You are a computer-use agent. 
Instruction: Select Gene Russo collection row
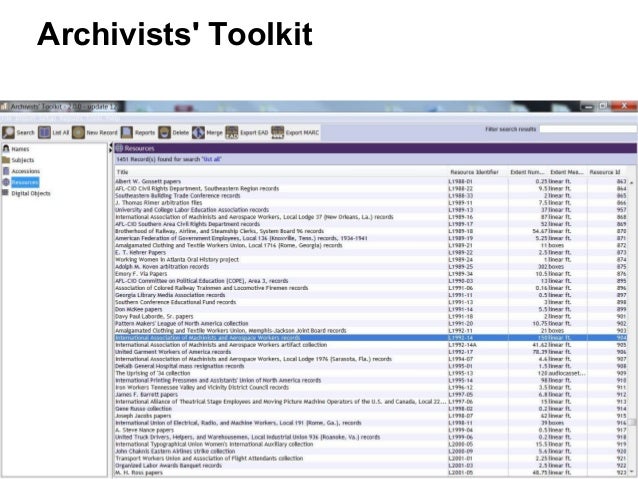[371, 409]
